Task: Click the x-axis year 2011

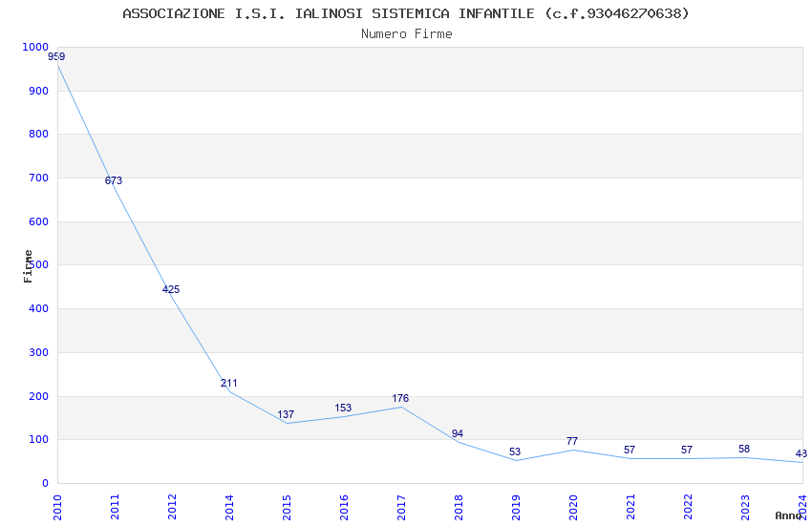Action: 115,507
